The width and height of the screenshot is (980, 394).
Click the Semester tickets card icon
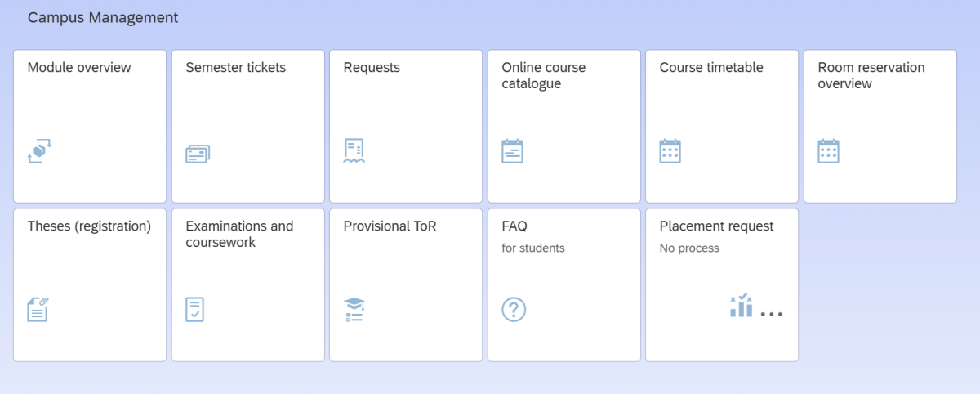(x=198, y=154)
